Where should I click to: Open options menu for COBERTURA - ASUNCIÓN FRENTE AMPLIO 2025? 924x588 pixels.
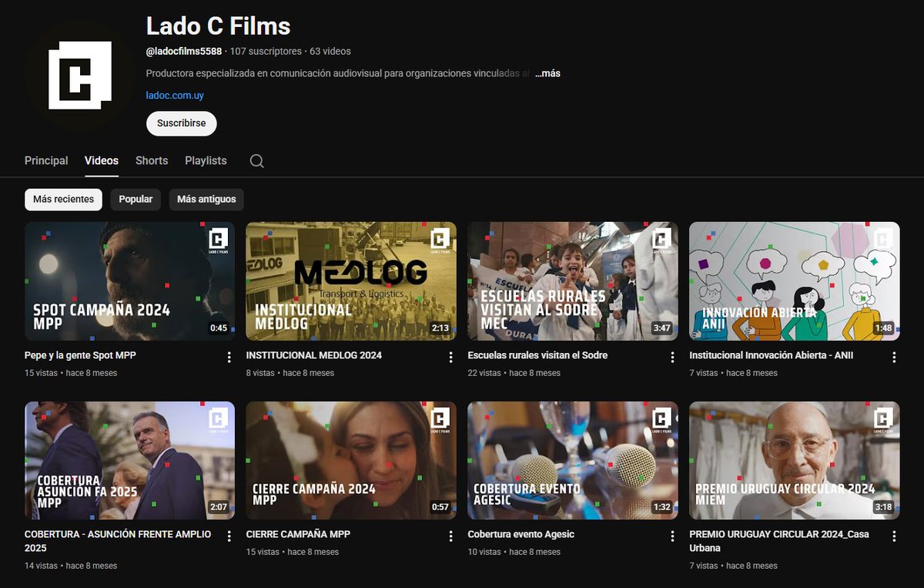click(x=229, y=536)
